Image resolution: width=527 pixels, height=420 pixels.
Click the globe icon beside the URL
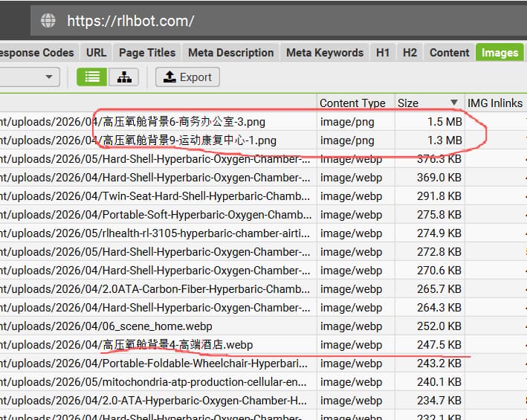tap(48, 21)
